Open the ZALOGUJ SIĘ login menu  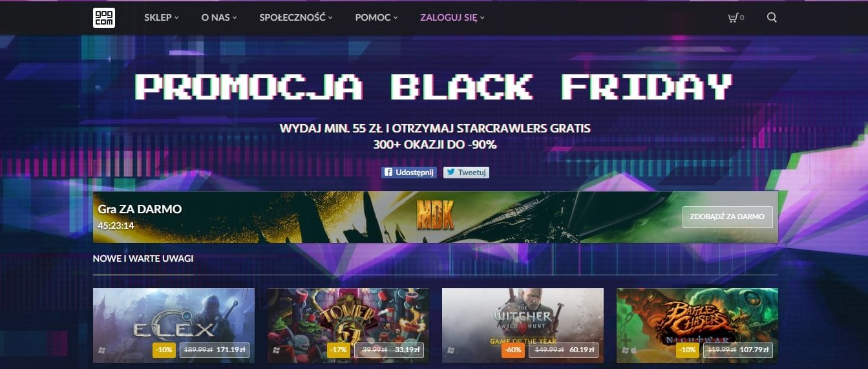452,17
